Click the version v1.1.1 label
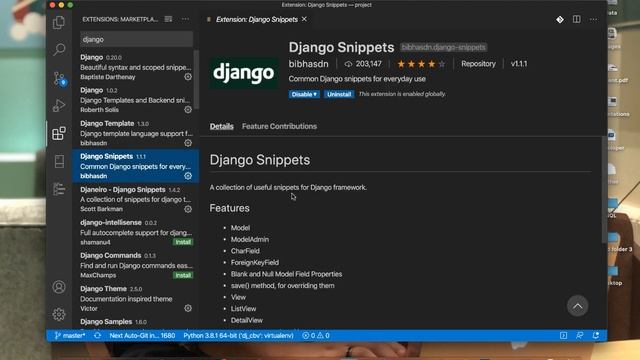The image size is (640, 360). [519, 64]
